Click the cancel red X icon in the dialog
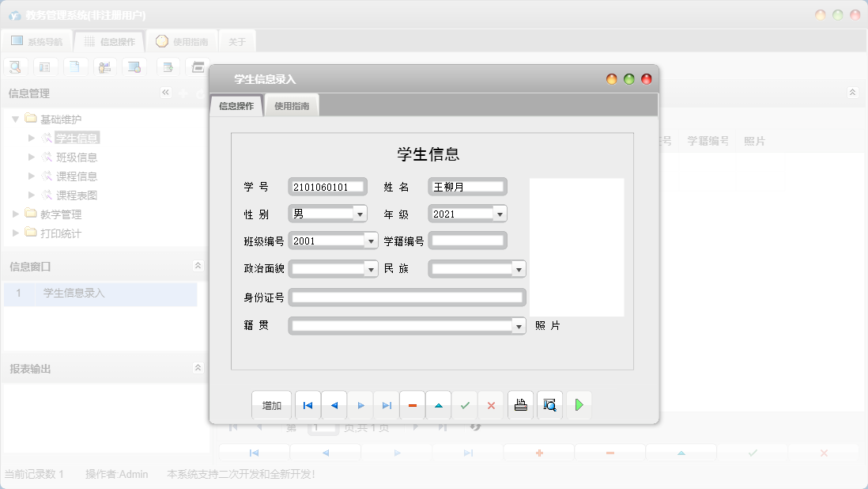The image size is (868, 489). 492,404
